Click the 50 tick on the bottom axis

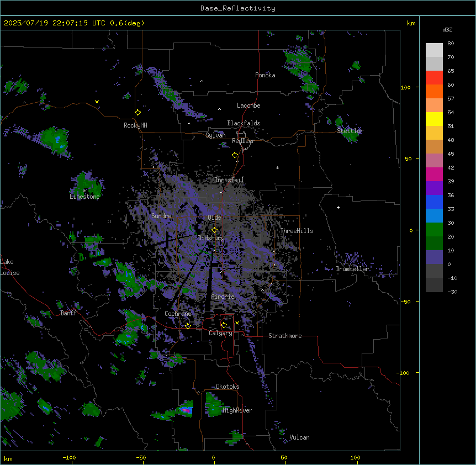coord(284,457)
